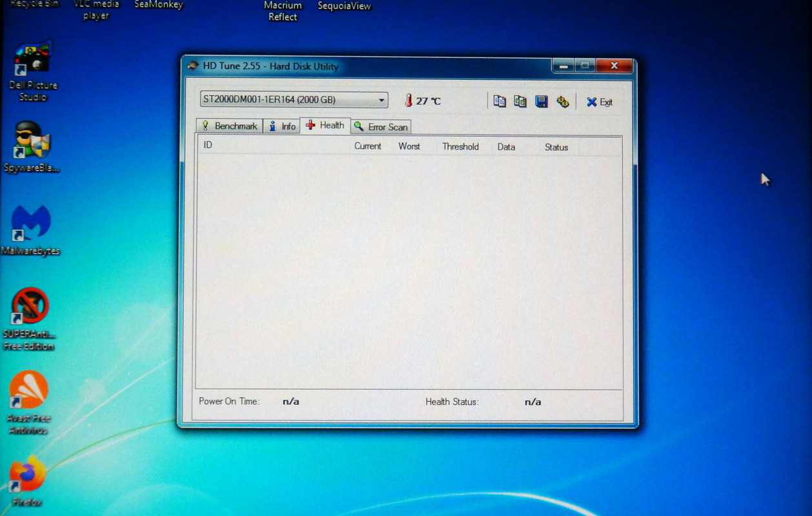
Task: Click the thermometer temperature icon
Action: click(x=409, y=101)
